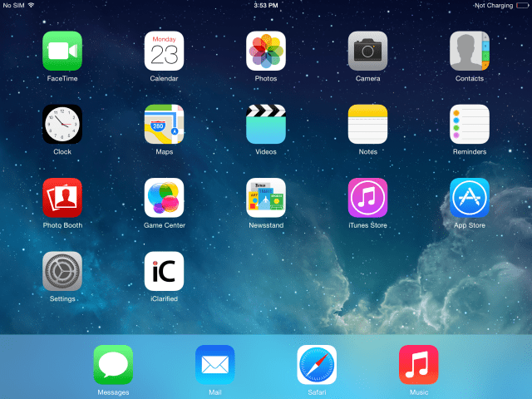This screenshot has width=532, height=399.
Task: Launch Safari from the dock
Action: coord(317,365)
